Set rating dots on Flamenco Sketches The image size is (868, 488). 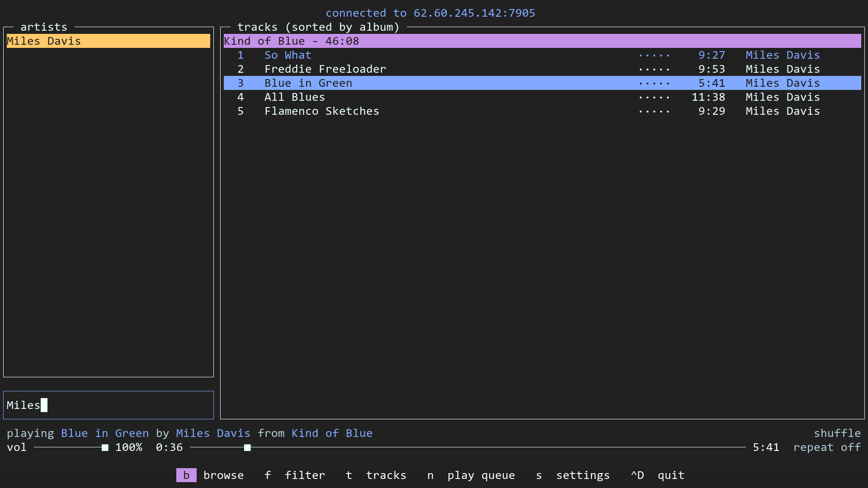click(654, 112)
